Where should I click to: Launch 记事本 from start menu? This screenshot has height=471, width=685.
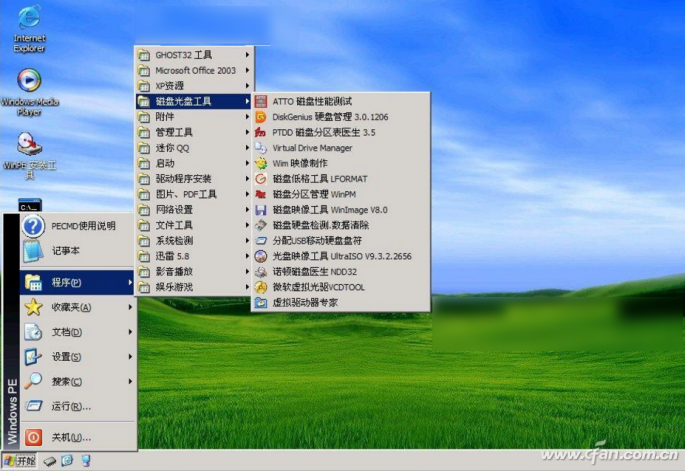77,251
